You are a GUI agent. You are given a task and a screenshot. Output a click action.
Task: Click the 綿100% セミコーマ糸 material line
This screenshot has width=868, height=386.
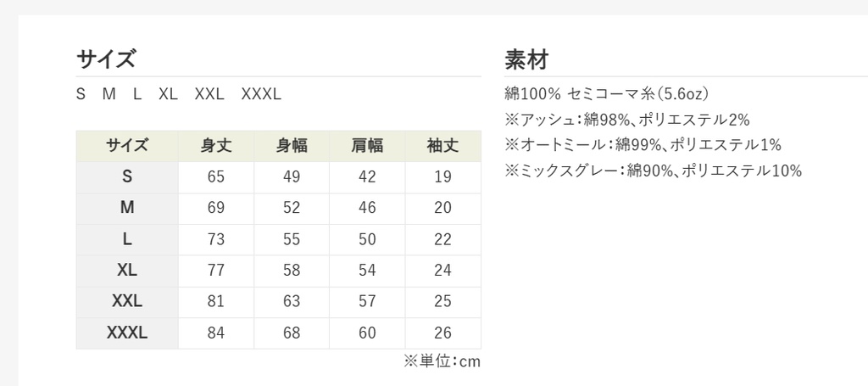(x=606, y=93)
